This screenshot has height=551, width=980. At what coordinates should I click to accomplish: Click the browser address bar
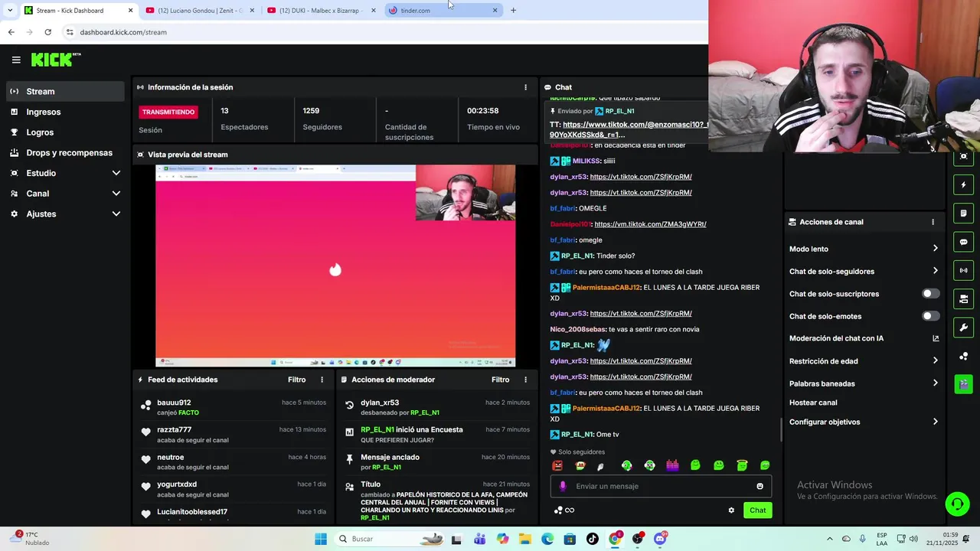point(383,32)
